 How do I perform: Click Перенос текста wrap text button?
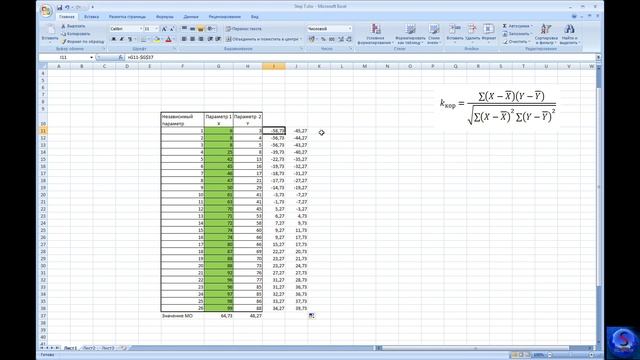coord(244,29)
